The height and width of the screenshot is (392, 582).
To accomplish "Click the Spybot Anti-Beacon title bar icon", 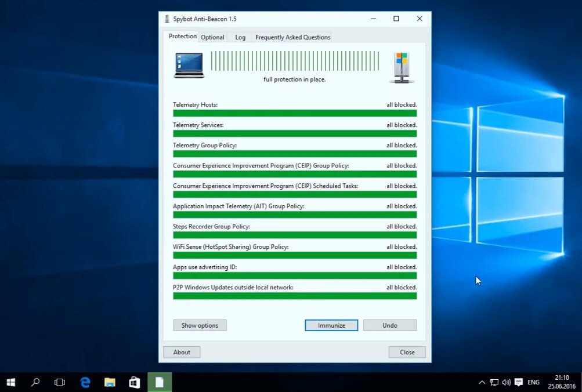I will coord(167,19).
